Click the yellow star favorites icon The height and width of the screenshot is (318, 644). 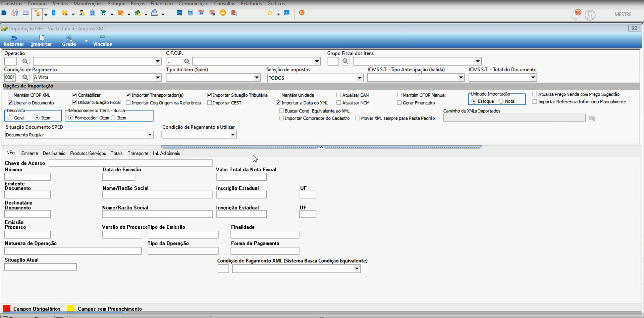click(x=270, y=13)
